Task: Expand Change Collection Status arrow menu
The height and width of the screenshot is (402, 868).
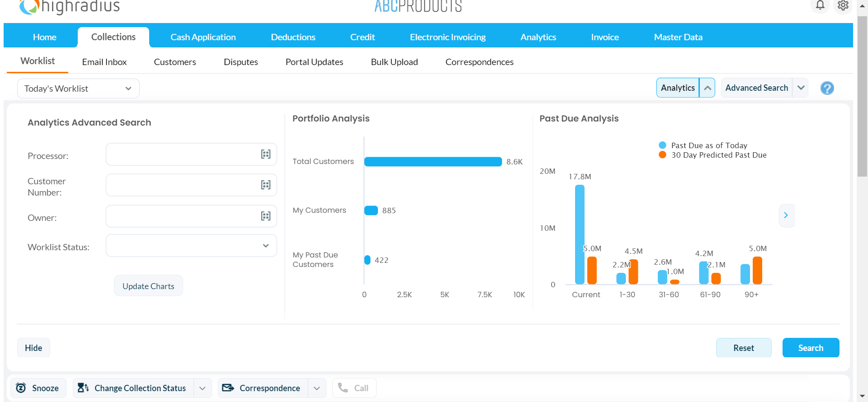Action: tap(203, 388)
